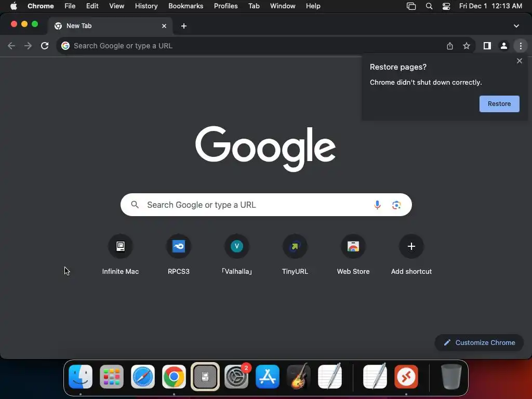Click the Chrome icon in the Dock

coord(174,377)
